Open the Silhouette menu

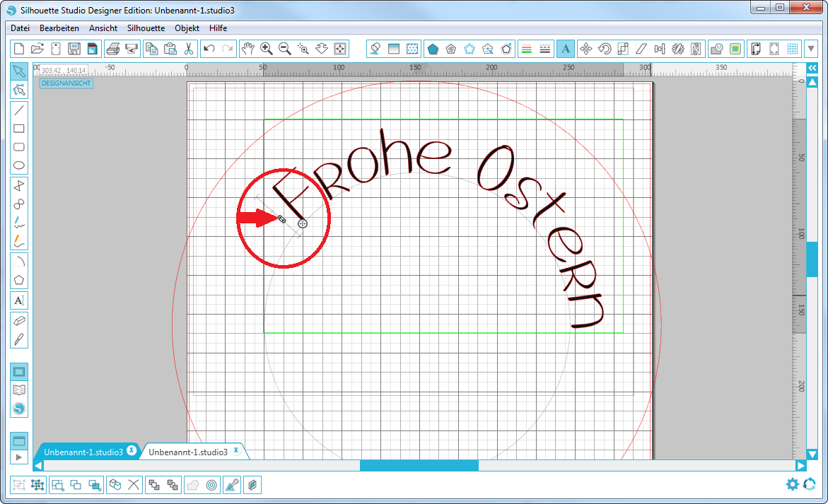pos(146,28)
